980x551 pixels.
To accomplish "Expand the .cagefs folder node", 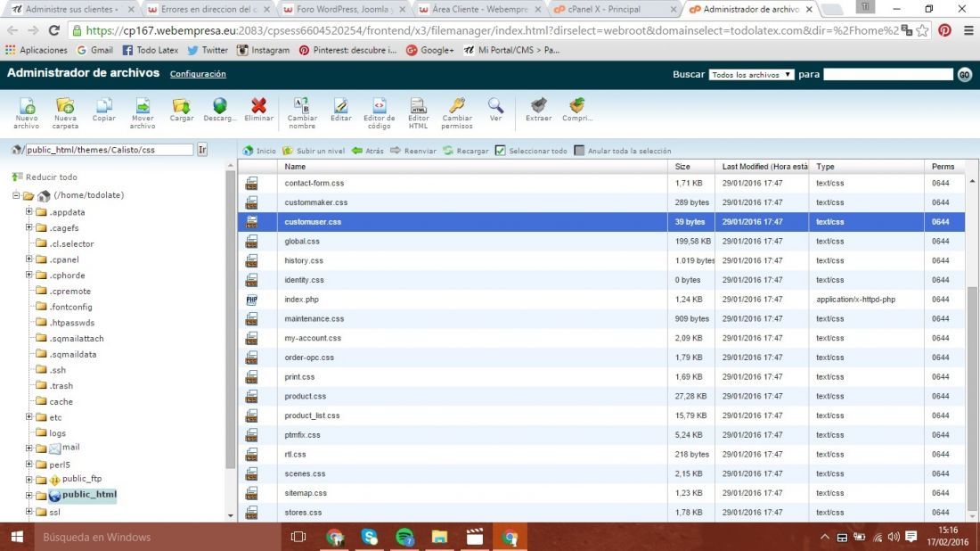I will [x=29, y=227].
